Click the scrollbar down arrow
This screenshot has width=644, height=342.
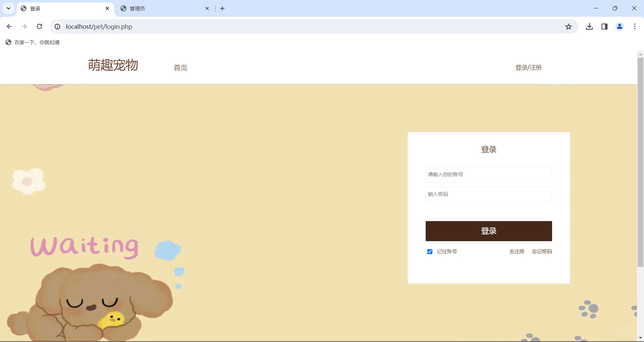[640, 338]
